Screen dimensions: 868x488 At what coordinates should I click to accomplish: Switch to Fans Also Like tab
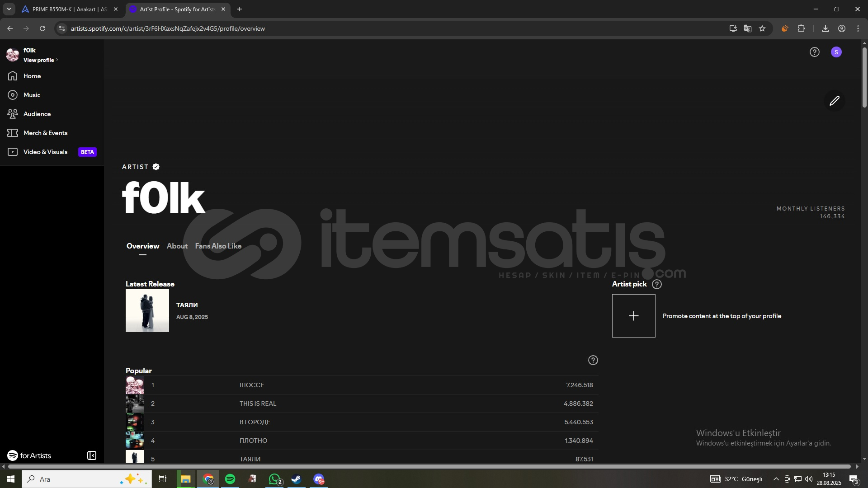click(x=218, y=246)
